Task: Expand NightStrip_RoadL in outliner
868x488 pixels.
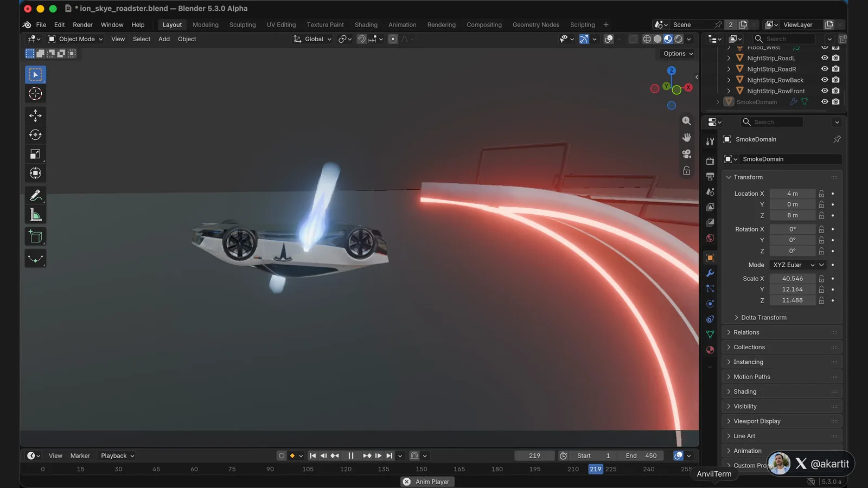Action: [x=729, y=58]
